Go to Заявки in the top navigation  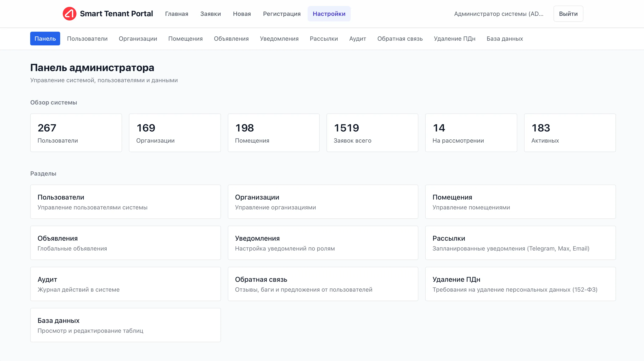click(210, 14)
